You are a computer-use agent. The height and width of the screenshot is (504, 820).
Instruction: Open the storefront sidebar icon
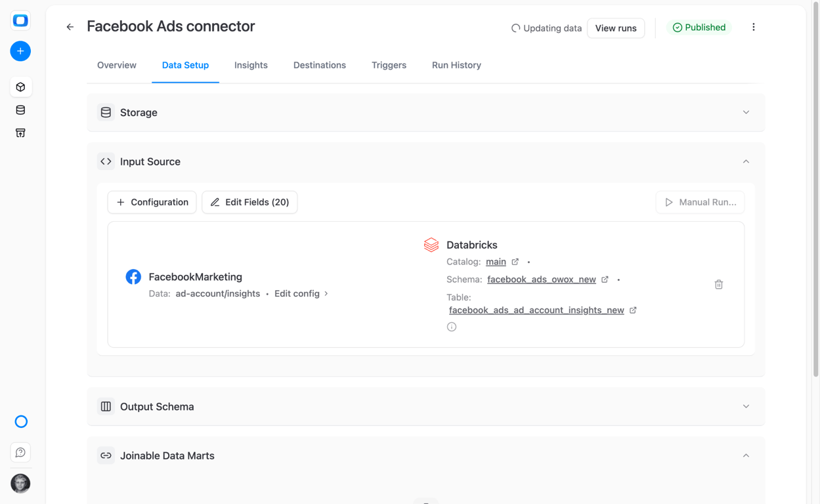click(20, 133)
